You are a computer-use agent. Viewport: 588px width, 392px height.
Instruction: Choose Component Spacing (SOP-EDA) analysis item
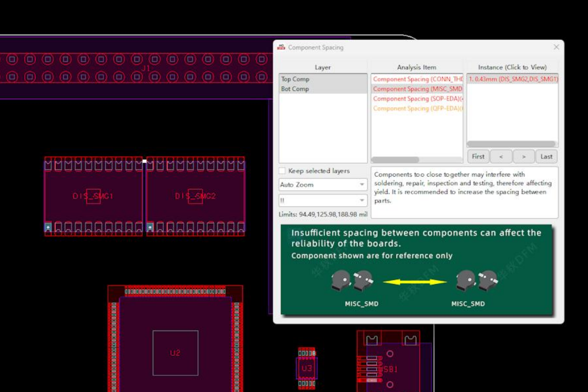click(x=418, y=98)
